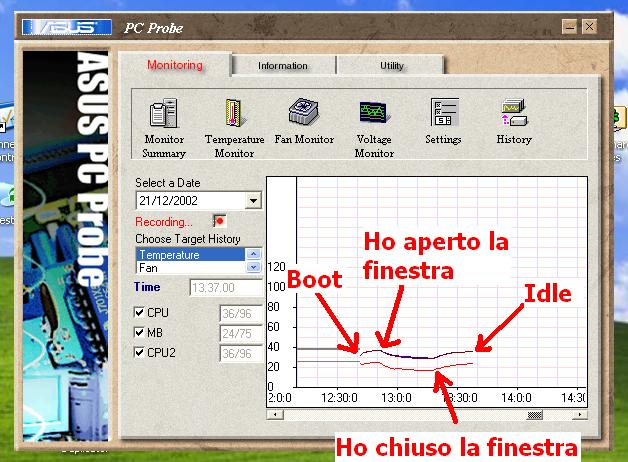Switch to the Monitoring tab
The width and height of the screenshot is (628, 462).
tap(175, 65)
